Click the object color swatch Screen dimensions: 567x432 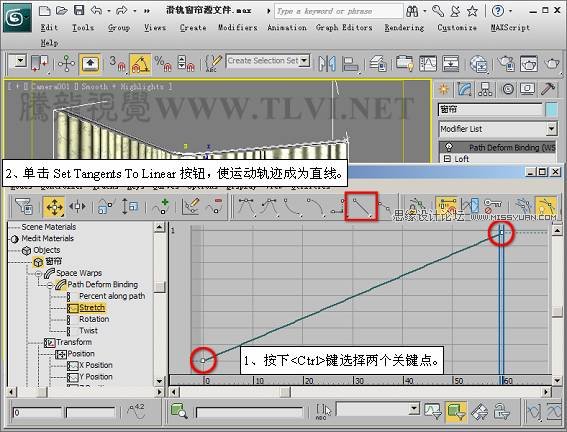coord(551,110)
